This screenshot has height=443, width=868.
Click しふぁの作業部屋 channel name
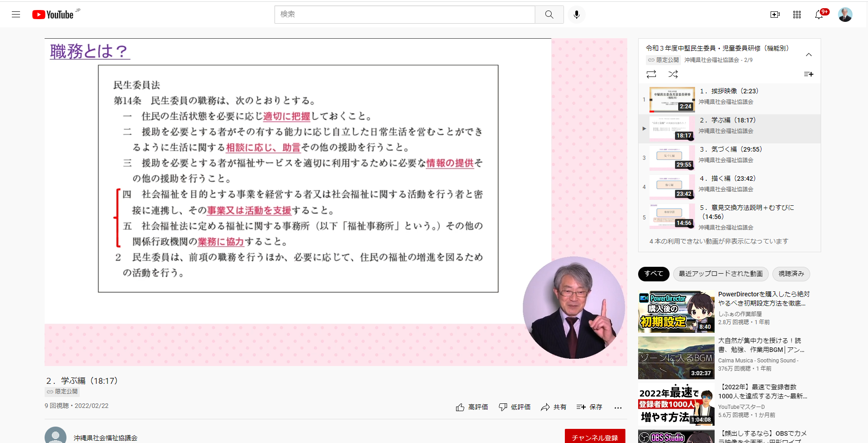(x=740, y=314)
